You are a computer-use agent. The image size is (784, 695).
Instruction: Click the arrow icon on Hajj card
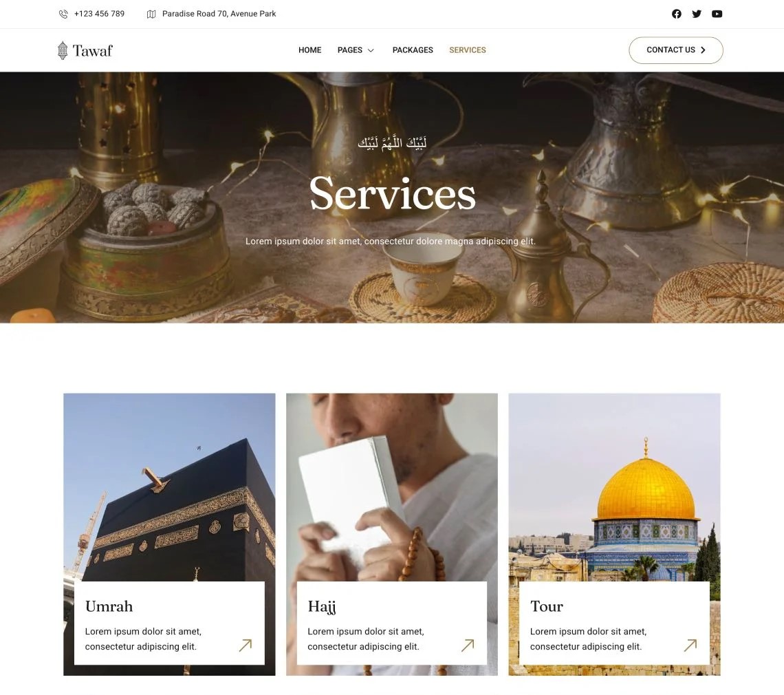pos(468,645)
